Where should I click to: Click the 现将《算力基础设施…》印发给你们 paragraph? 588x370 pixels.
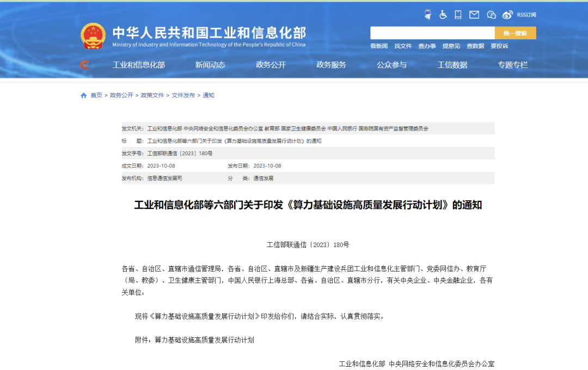pyautogui.click(x=260, y=316)
